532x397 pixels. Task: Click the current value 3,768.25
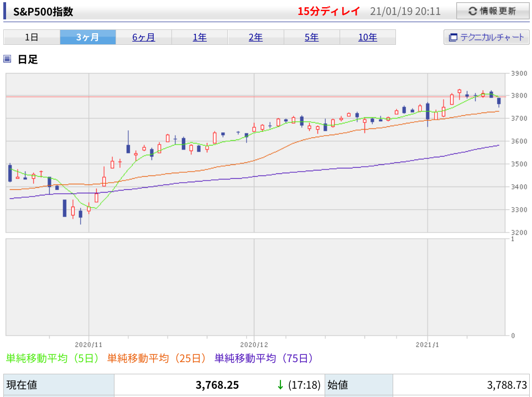click(x=217, y=385)
